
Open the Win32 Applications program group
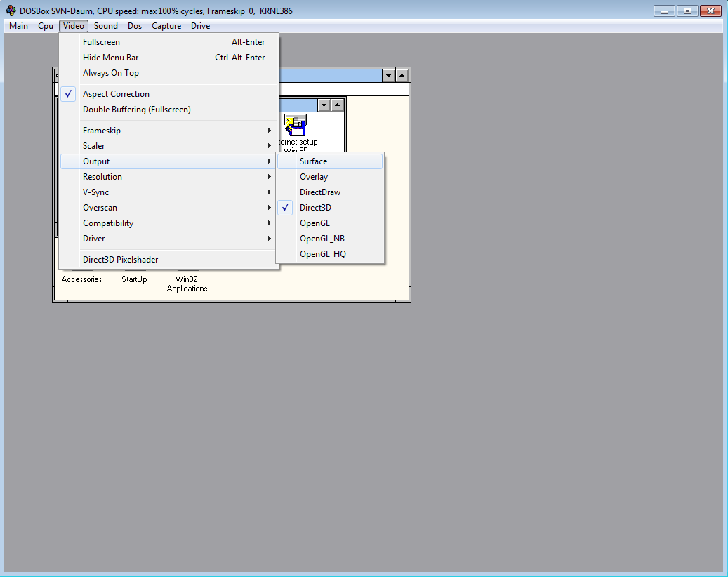187,283
